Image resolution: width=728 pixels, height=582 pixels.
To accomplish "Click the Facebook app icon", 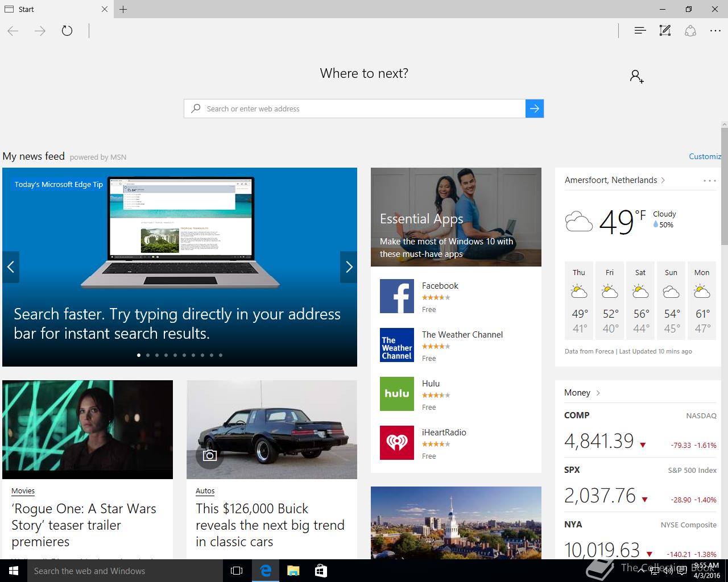I will click(397, 296).
